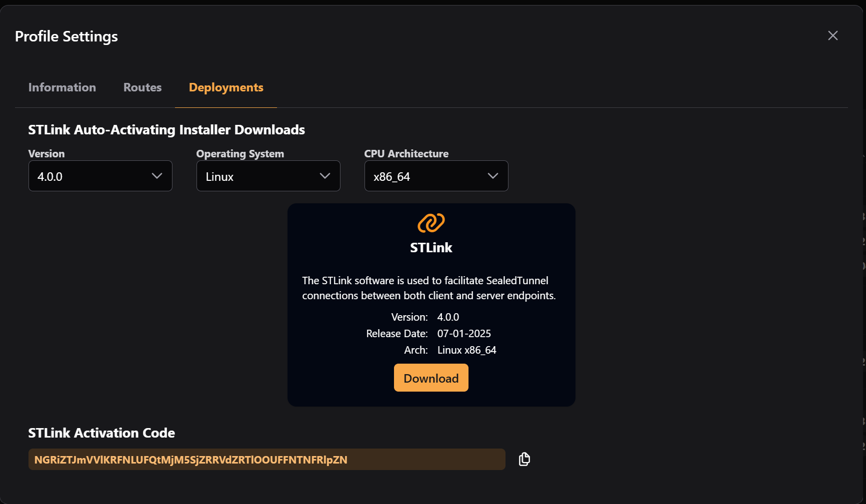The image size is (866, 504).
Task: Click the Arch value Linux x86_64
Action: (466, 350)
